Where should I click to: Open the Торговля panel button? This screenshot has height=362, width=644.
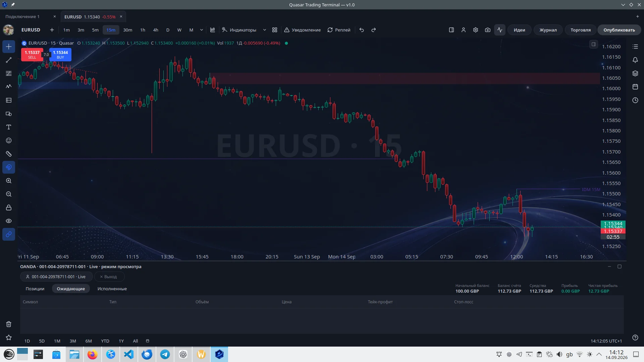581,30
